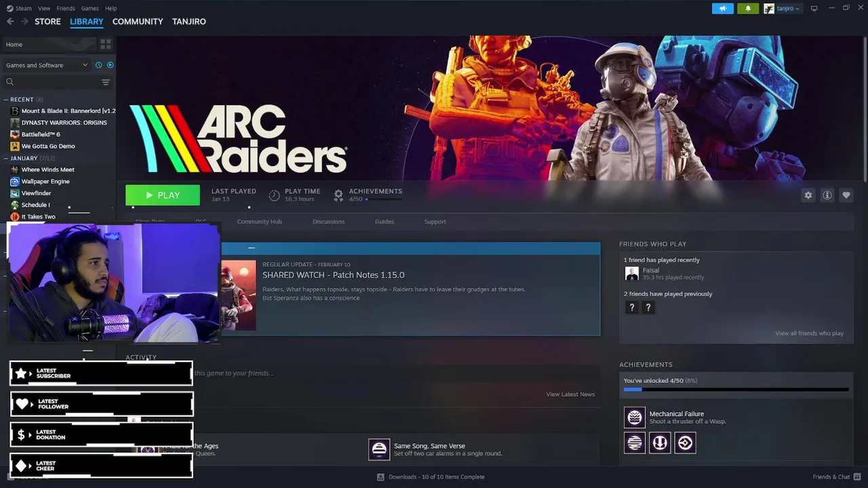Click the tanjiro profile avatar

[x=769, y=8]
